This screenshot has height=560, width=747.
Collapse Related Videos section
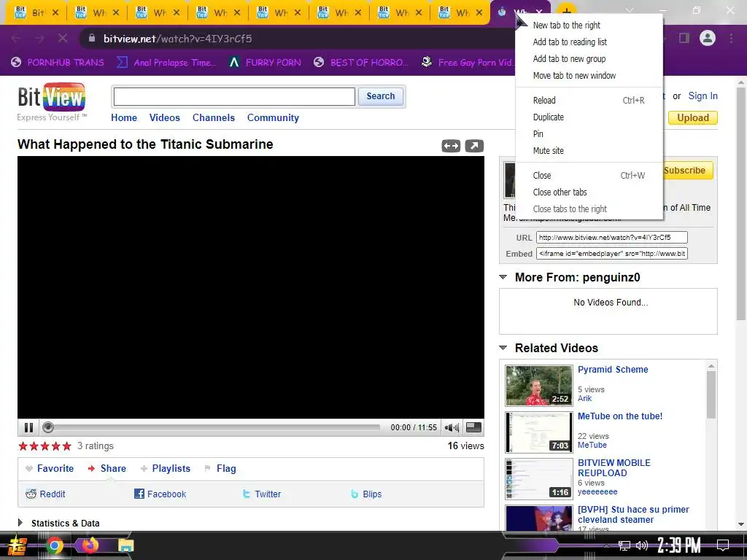[x=503, y=348]
